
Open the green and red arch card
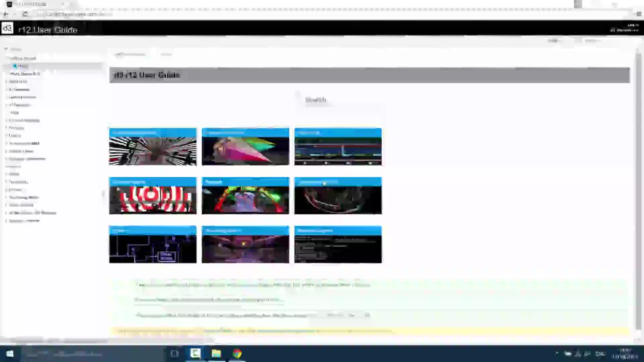[245, 196]
